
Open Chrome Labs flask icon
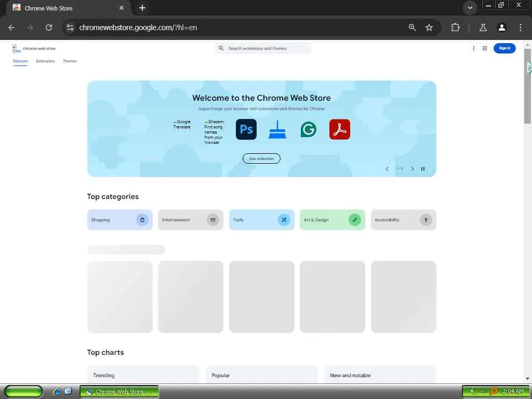click(483, 28)
